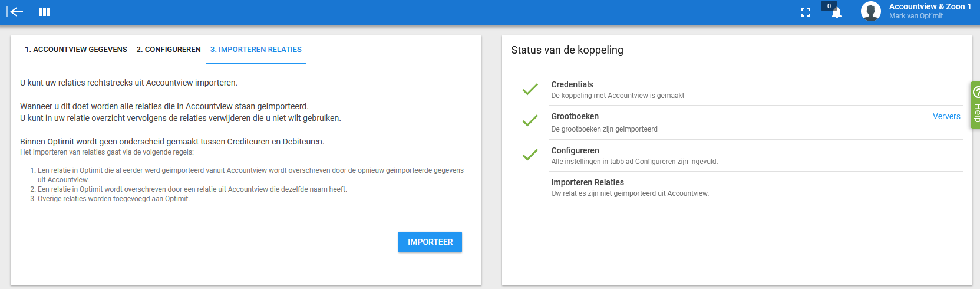Viewport: 980px width, 289px height.
Task: Click the user avatar icon
Action: [870, 11]
